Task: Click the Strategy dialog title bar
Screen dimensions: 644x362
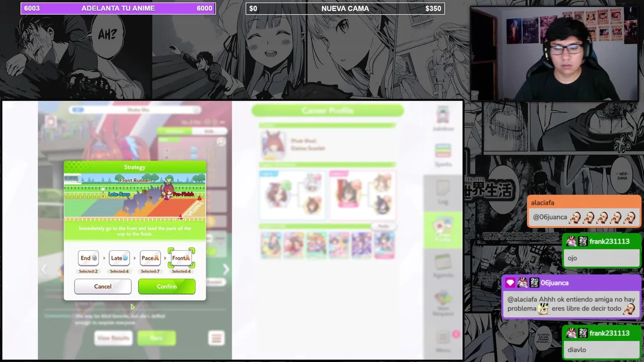Action: tap(135, 167)
